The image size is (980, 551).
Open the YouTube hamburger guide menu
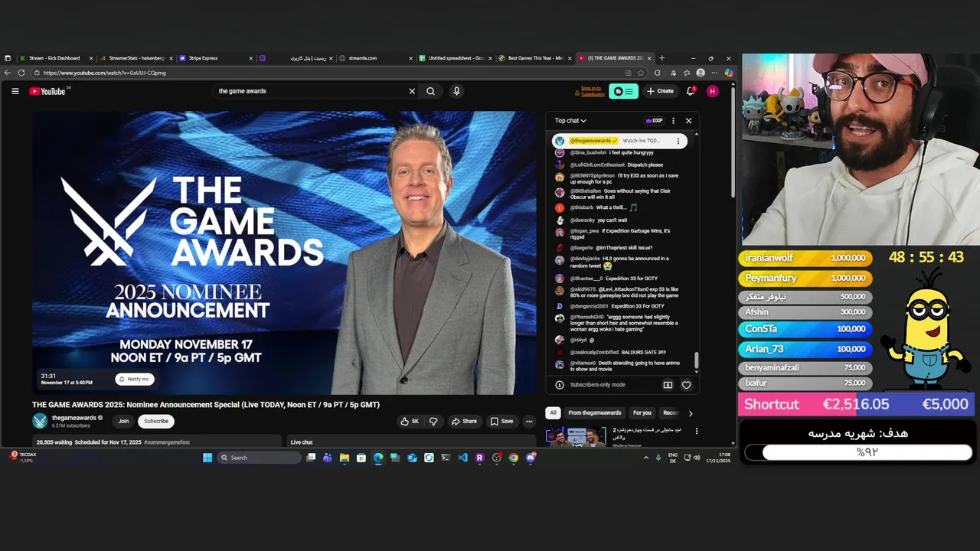point(15,91)
